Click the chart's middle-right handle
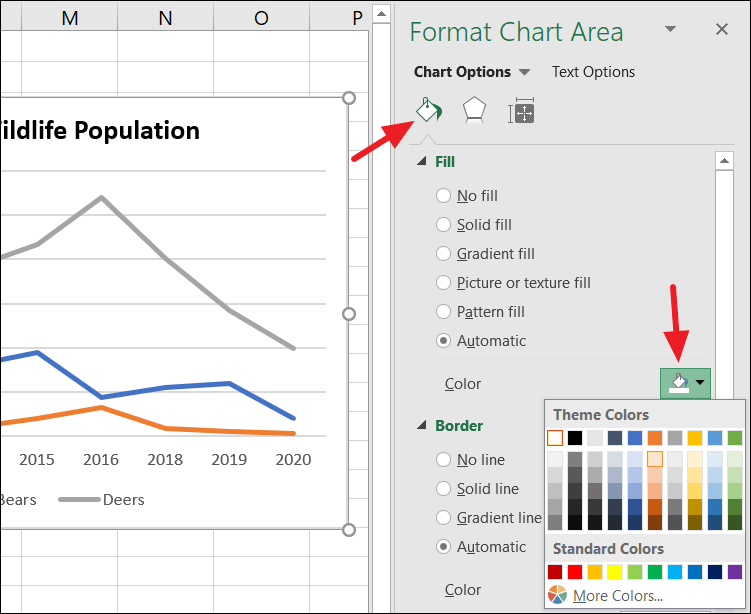 coord(349,314)
